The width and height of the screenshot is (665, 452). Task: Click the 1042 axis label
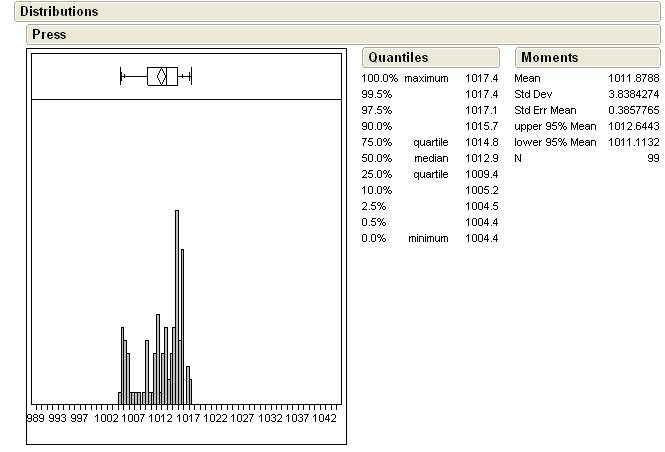tap(324, 418)
